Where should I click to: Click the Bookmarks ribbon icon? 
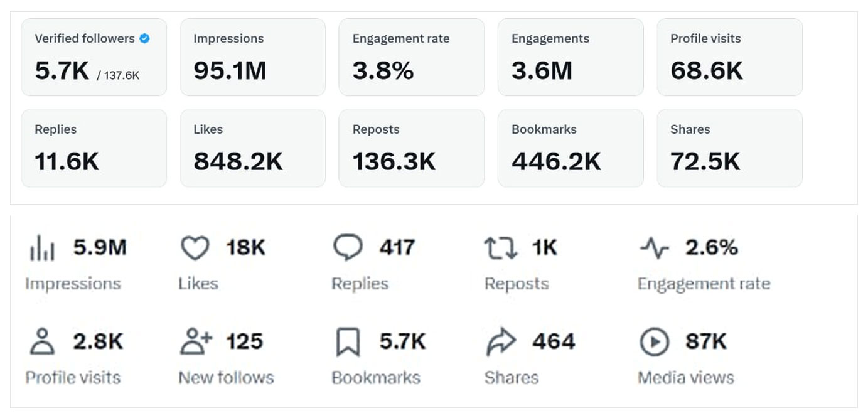(348, 343)
